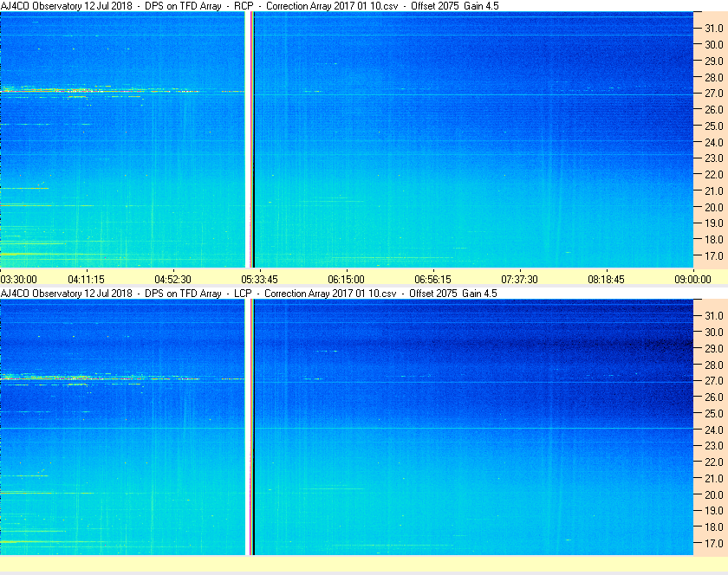Select 25.0 on the RCP frequency axis

[714, 126]
